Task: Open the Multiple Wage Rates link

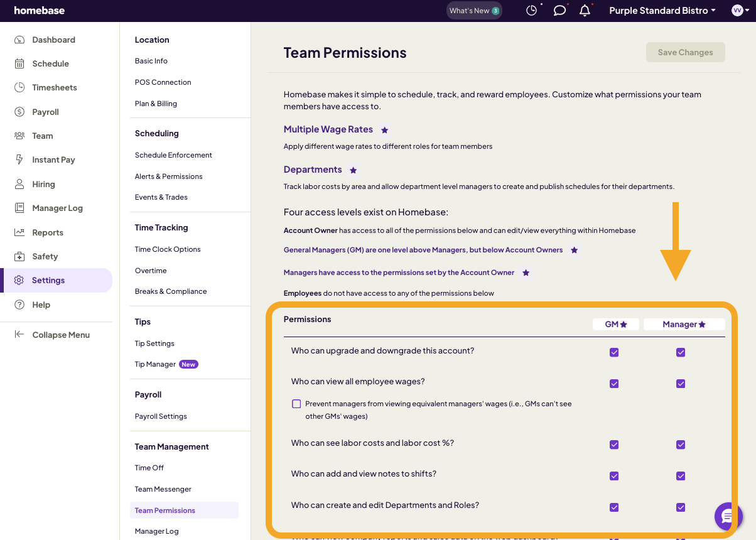Action: click(328, 129)
